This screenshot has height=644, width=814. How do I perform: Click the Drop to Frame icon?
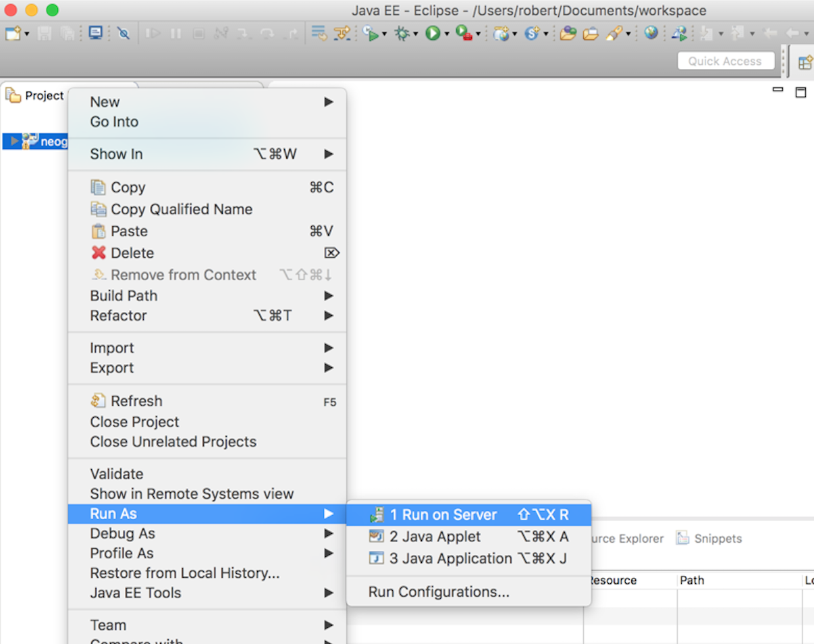click(319, 33)
